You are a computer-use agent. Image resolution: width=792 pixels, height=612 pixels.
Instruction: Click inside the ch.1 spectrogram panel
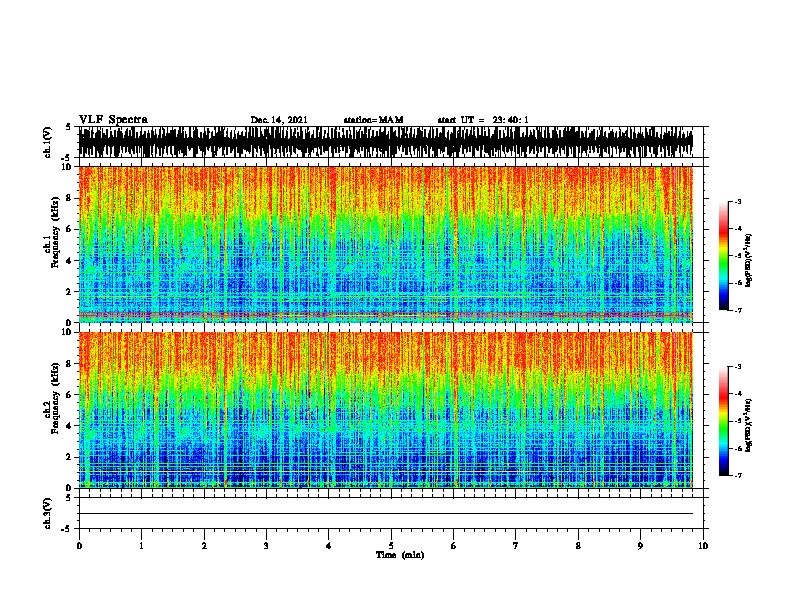point(385,244)
